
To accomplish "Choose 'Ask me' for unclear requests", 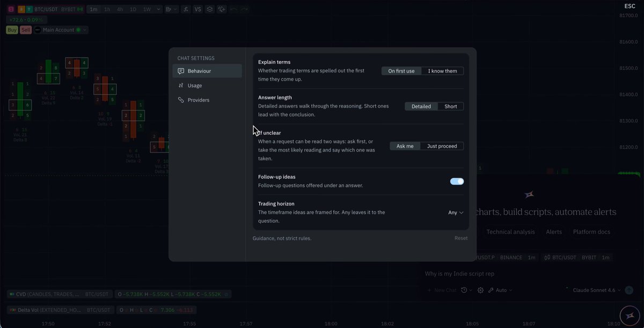I will 405,146.
